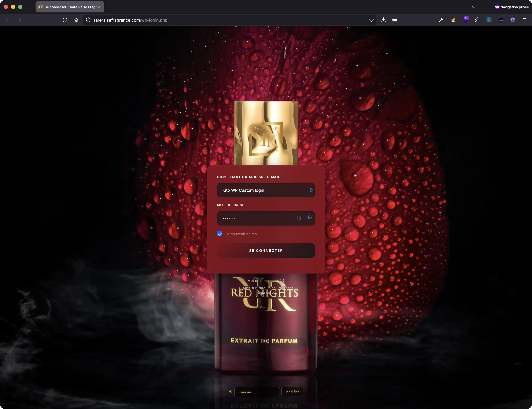Click the Mot de passe oublié link
Image resolution: width=532 pixels, height=409 pixels.
click(266, 281)
